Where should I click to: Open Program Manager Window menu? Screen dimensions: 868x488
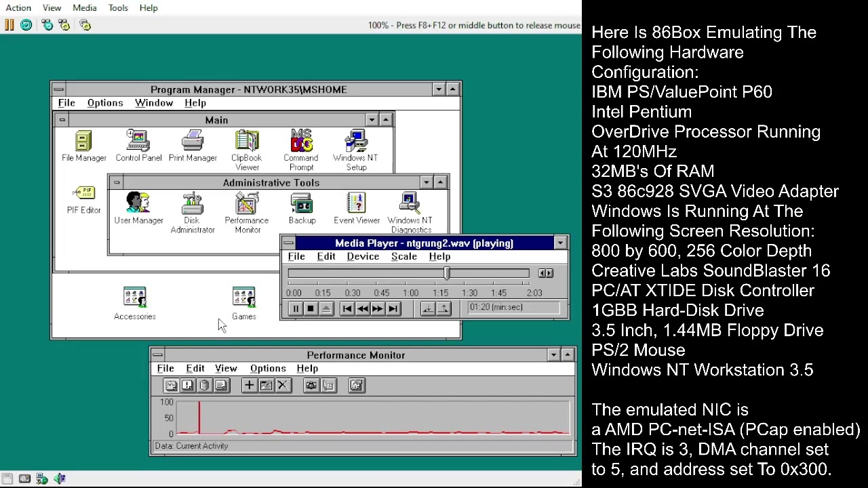tap(154, 103)
